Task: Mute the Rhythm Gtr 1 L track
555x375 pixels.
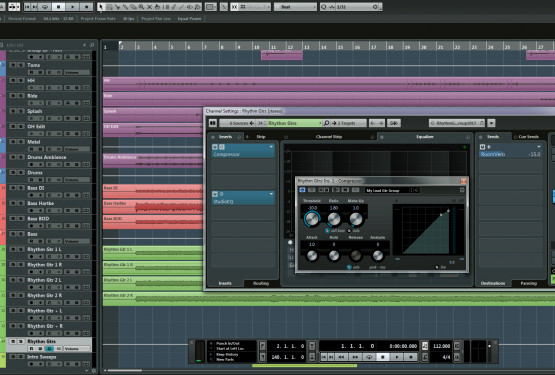Action: 13,249
